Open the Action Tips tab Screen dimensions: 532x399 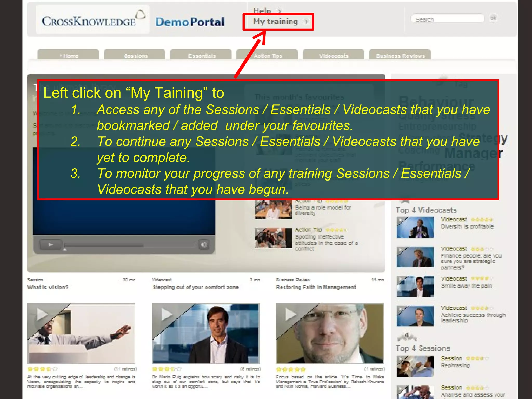click(x=267, y=55)
